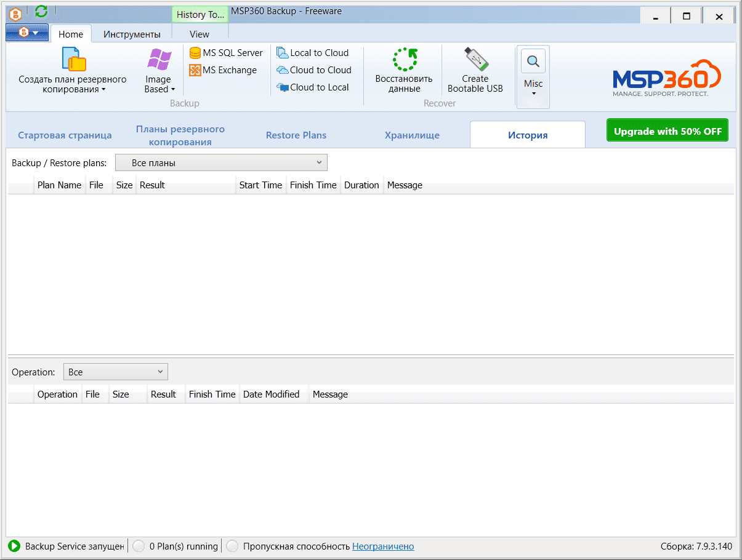Open the Operation filter dropdown showing Все
Viewport: 742px width, 560px height.
[x=116, y=372]
